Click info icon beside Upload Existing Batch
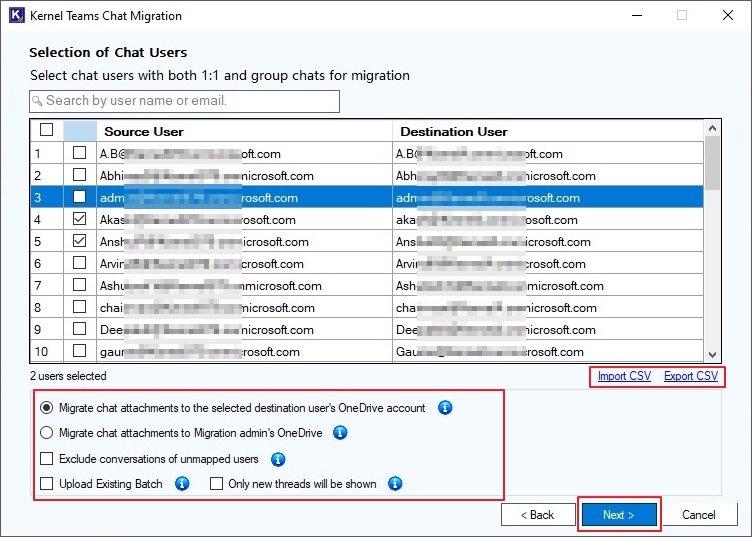Viewport: 752px width, 537px height. (182, 483)
